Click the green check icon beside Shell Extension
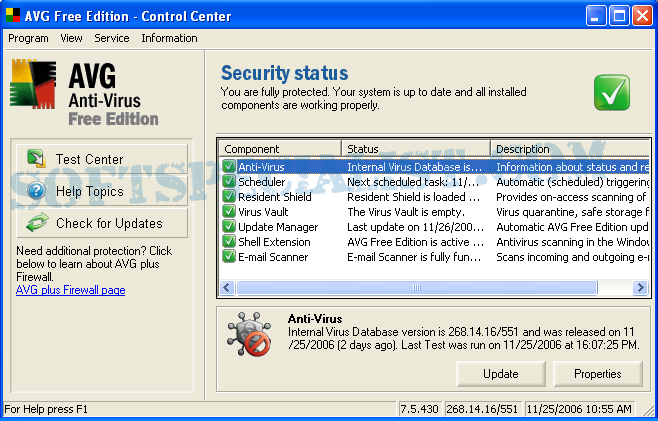 coord(229,242)
